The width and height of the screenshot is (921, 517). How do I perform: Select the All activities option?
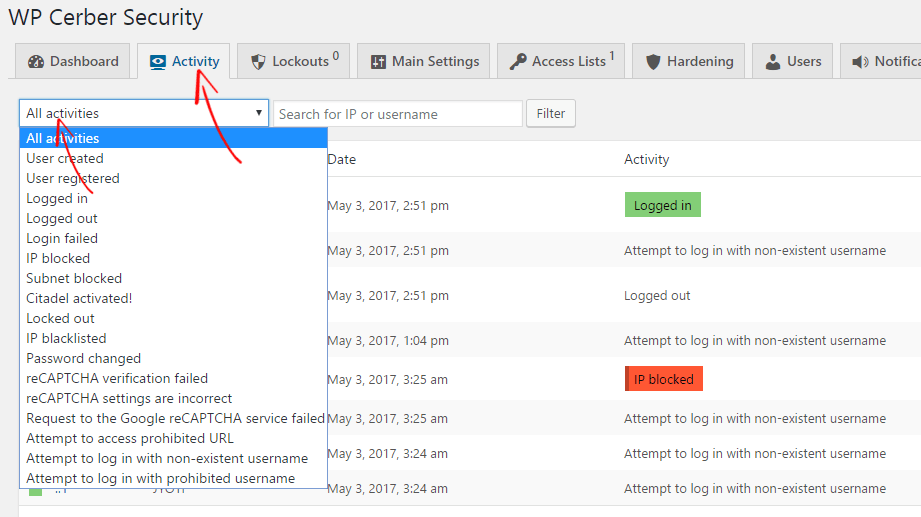[173, 139]
